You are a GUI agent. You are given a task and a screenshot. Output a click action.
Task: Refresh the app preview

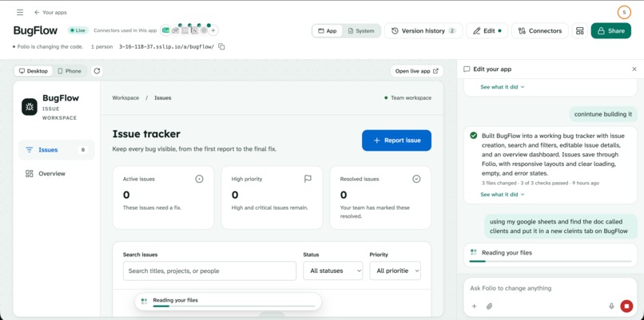tap(97, 71)
